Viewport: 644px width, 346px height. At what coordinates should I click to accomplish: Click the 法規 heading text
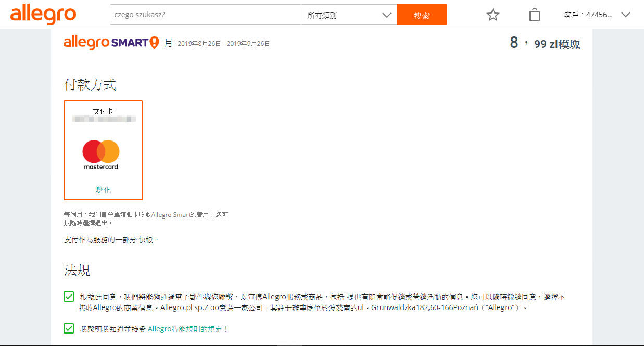(77, 270)
